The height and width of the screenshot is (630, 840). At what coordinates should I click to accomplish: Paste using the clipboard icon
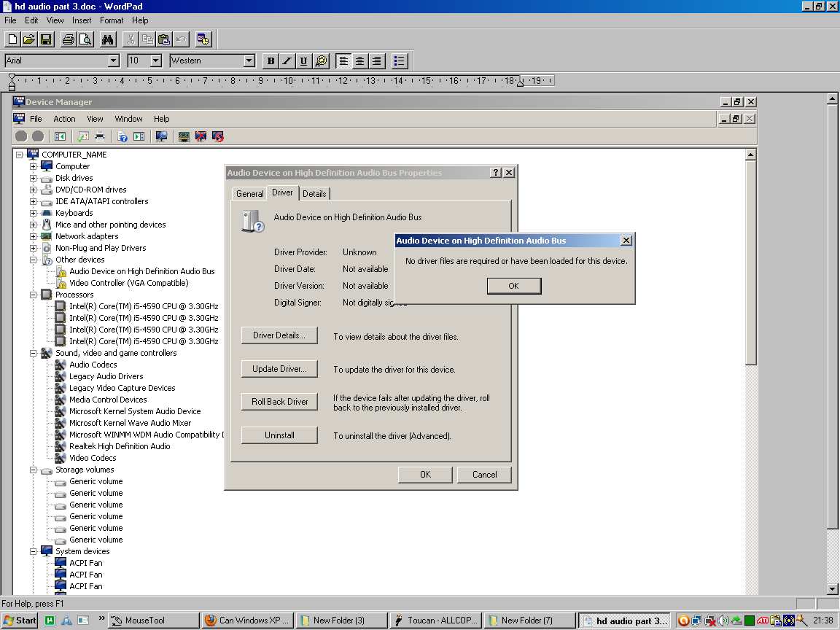point(164,39)
